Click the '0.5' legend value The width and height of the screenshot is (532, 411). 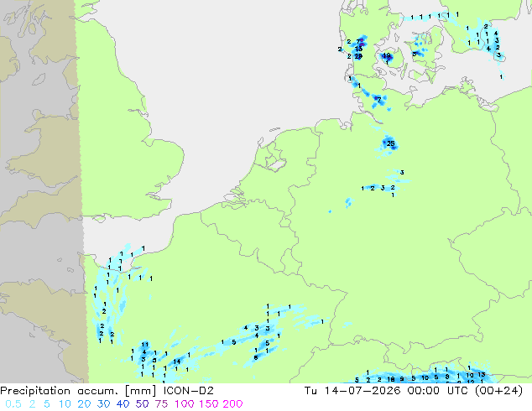[x=13, y=404]
